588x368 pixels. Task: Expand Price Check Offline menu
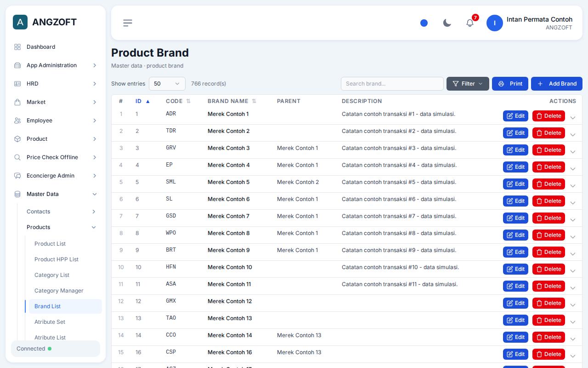(56, 157)
